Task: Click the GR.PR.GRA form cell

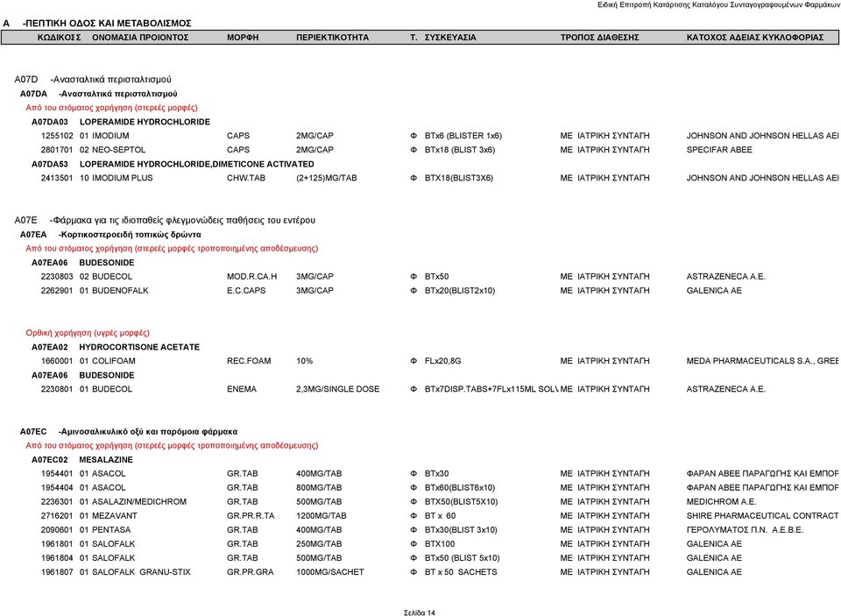Action: coord(250,572)
